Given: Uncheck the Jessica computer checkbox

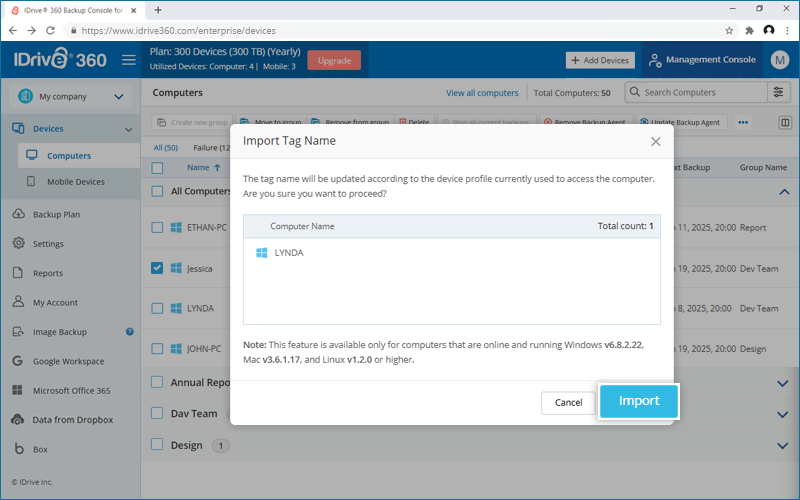Looking at the screenshot, I should coord(157,268).
